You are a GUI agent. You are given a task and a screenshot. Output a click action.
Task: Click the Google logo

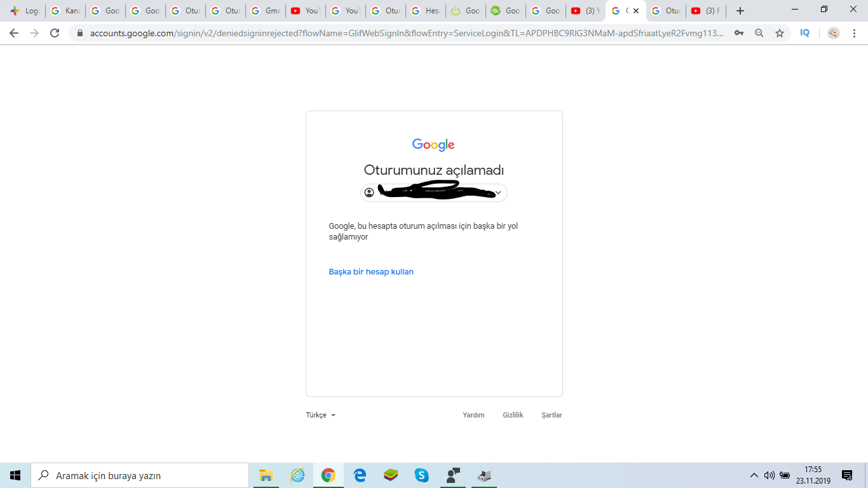click(433, 145)
